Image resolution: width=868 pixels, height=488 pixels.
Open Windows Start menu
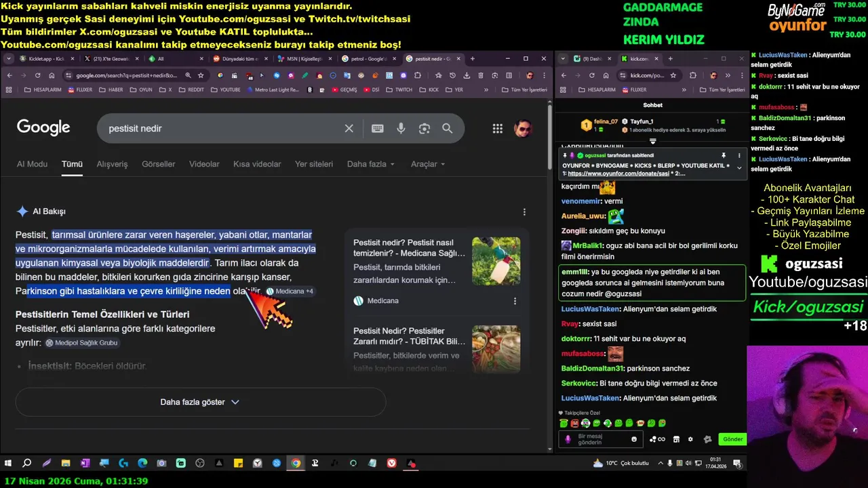coord(8,464)
